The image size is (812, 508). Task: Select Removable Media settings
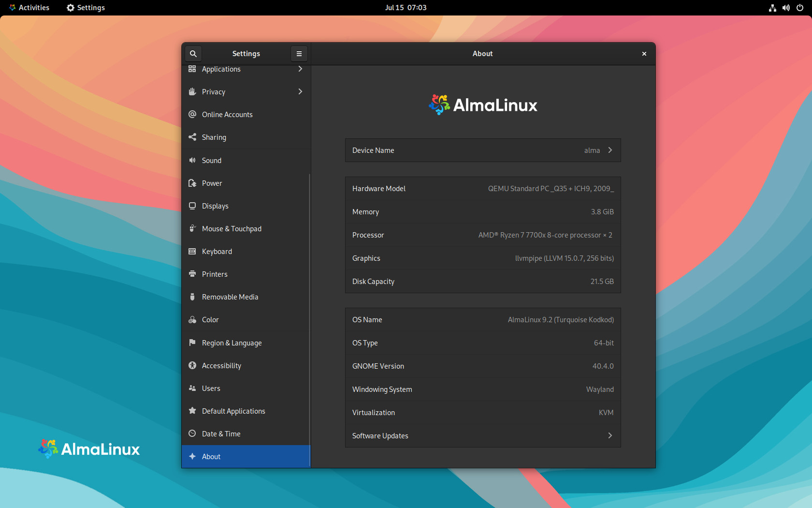246,297
